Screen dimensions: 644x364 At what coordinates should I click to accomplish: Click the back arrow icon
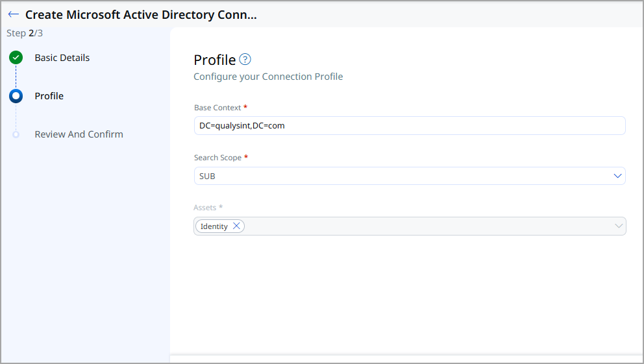(x=13, y=14)
